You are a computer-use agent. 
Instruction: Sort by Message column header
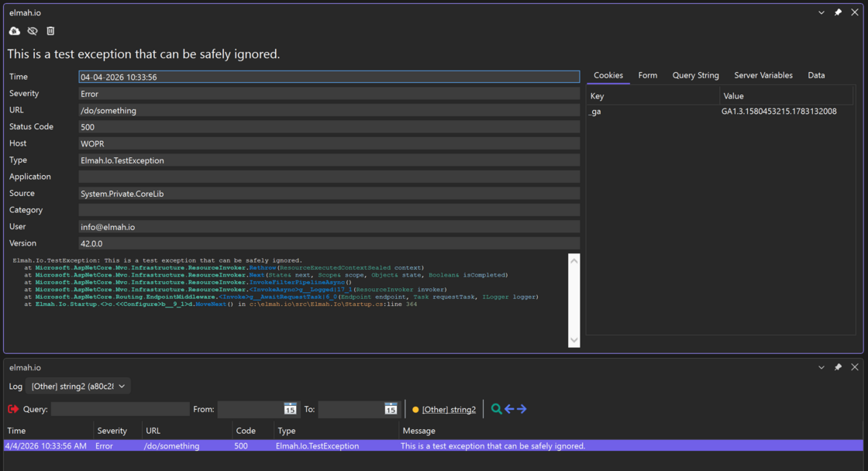[631, 431]
